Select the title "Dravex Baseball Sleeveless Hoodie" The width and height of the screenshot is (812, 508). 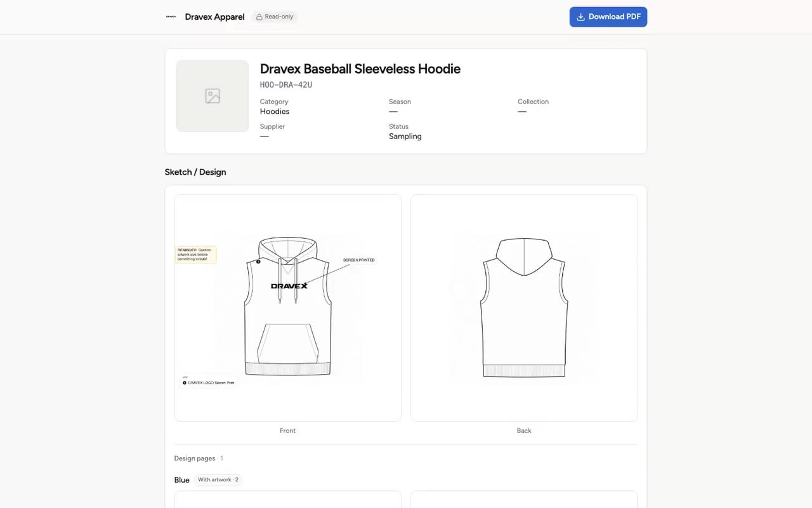[x=360, y=69]
